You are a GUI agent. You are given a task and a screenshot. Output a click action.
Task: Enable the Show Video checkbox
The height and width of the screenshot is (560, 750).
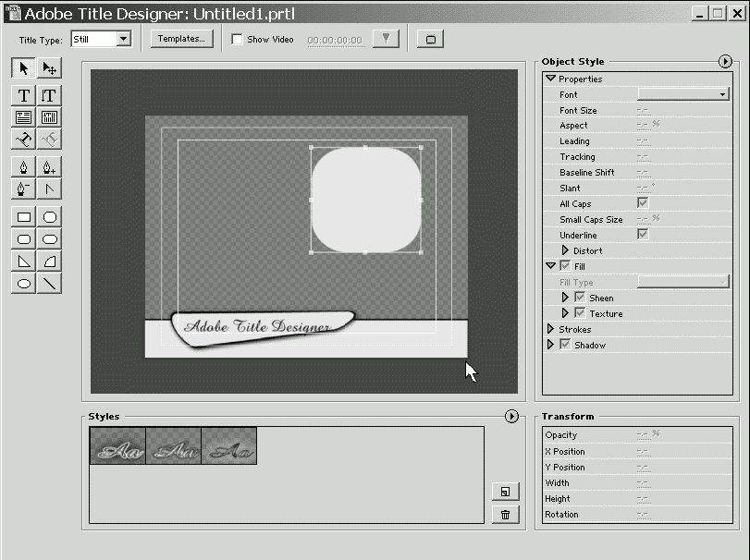click(x=237, y=40)
